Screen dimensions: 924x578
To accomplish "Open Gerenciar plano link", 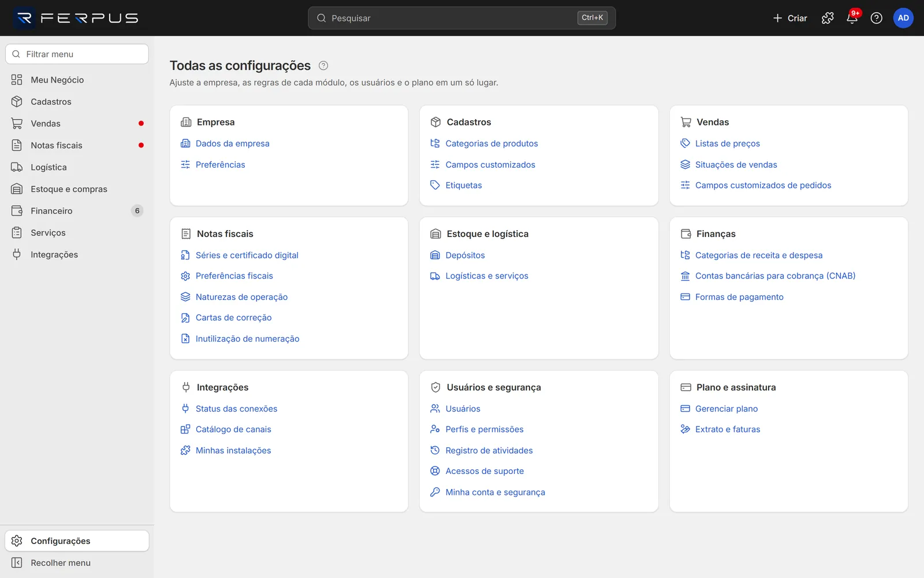I will pyautogui.click(x=726, y=409).
